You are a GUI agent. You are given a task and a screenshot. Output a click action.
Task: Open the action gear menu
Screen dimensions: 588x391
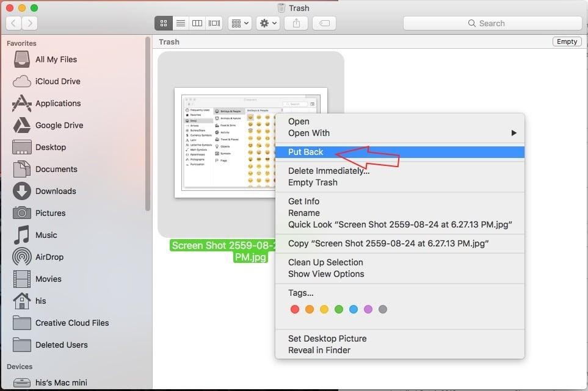(x=265, y=23)
